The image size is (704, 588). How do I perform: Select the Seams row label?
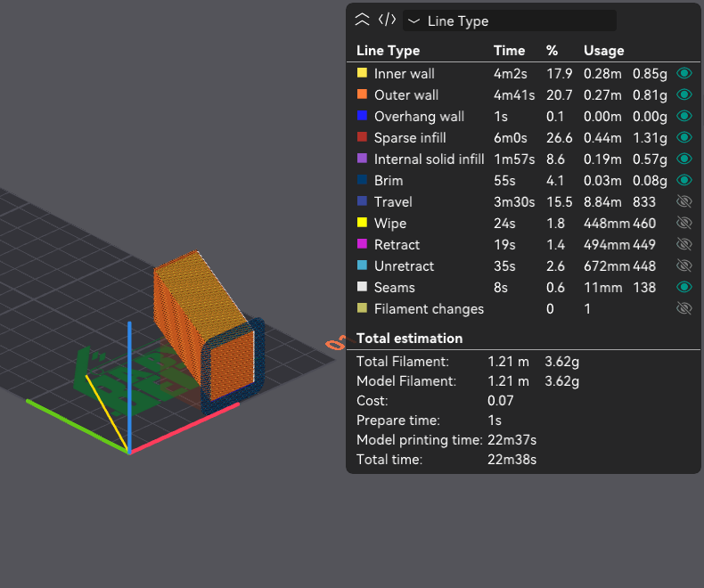pos(394,288)
